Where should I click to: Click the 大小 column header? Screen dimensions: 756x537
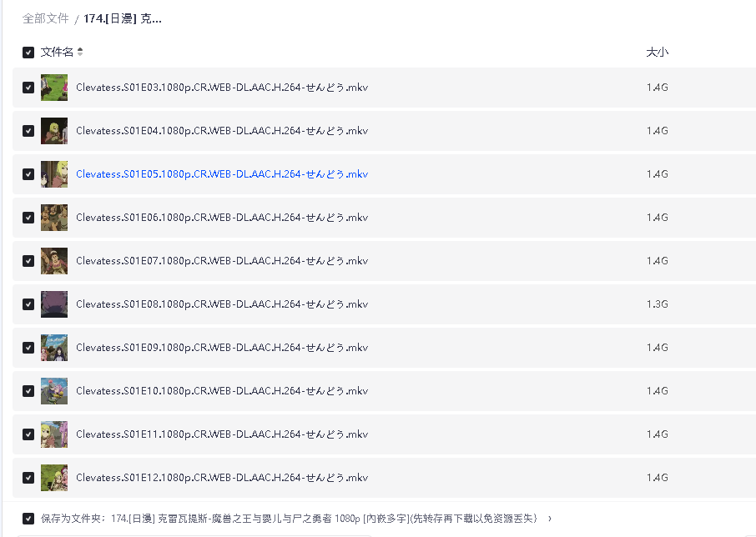657,53
